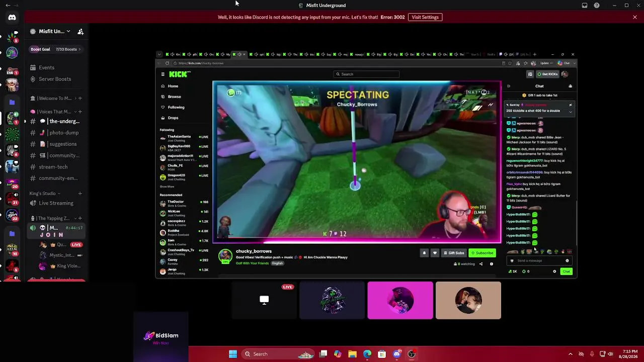Join the Live Streaming voice channel
The image size is (644, 362).
[x=55, y=203]
